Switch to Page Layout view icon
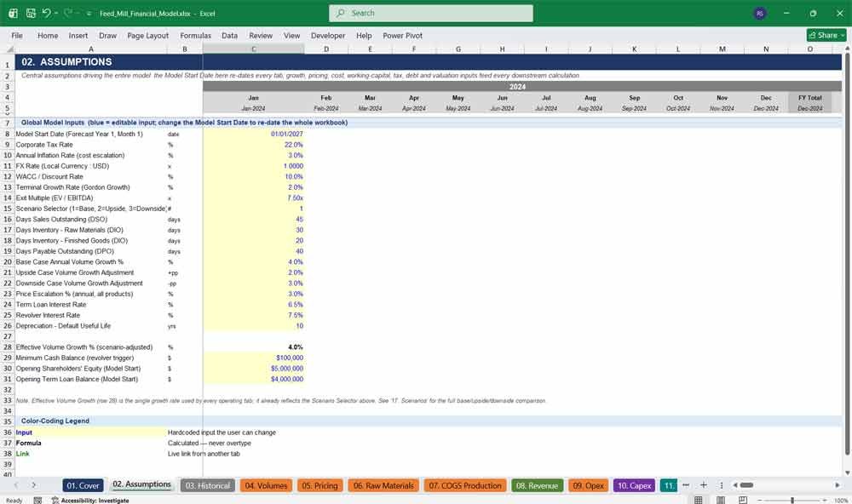 (721, 500)
